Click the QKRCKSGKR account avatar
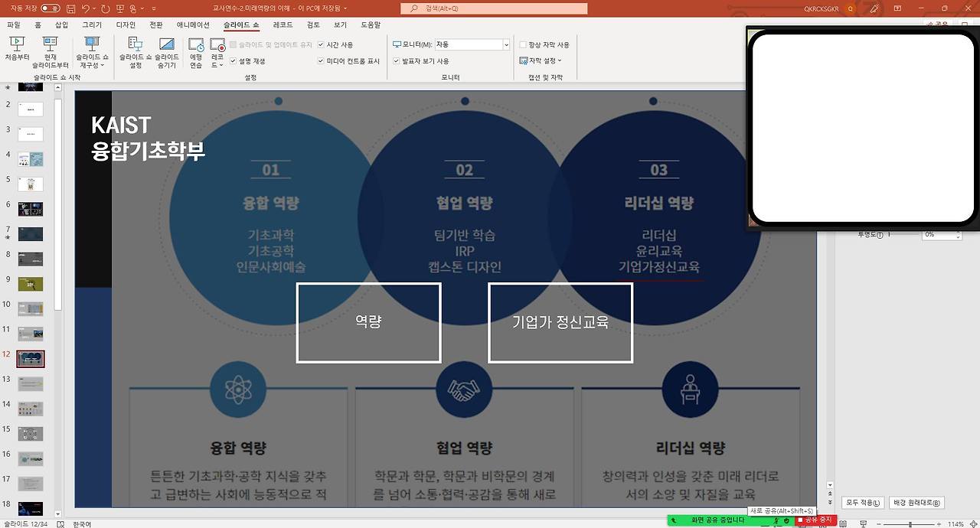This screenshot has width=980, height=528. click(851, 8)
